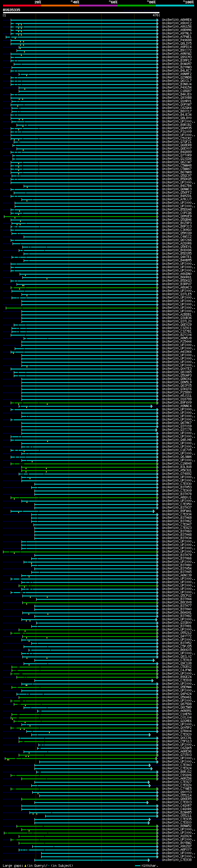Select the UniRef100_B9RIB2 label

[177, 125]
